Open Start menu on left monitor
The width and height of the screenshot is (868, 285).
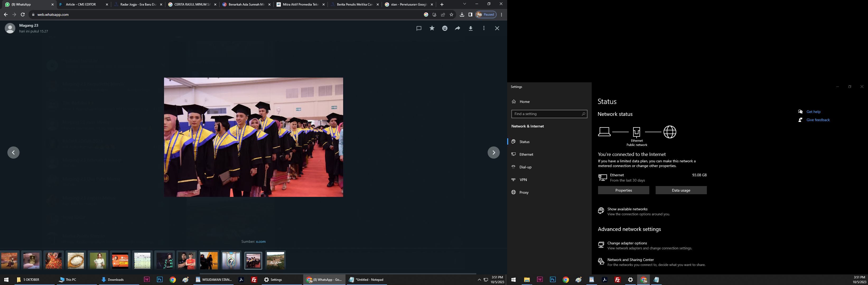(x=6, y=280)
